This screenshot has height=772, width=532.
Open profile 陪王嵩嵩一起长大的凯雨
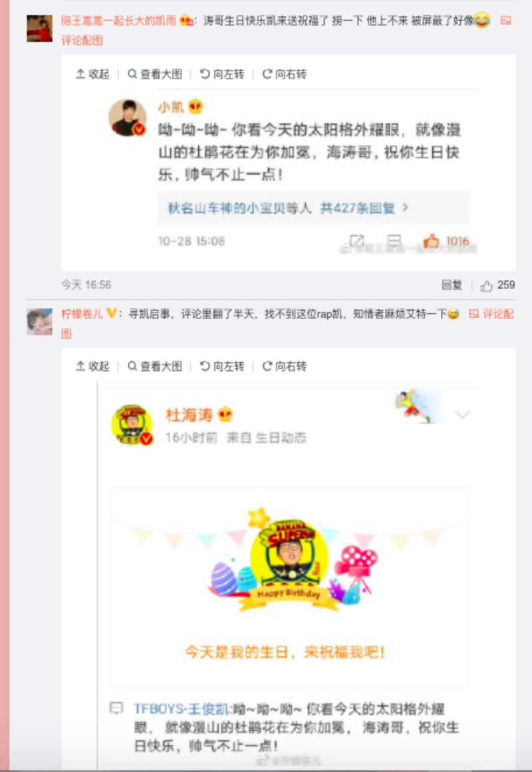[118, 21]
